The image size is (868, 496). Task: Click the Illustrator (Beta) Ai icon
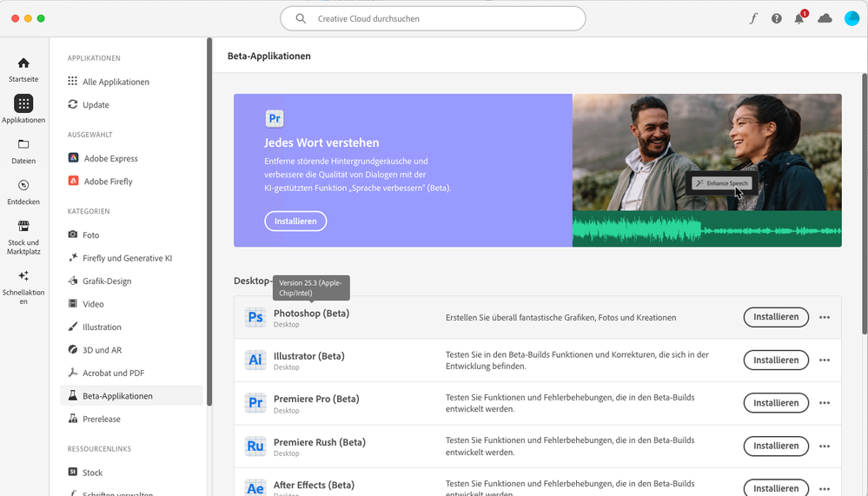pos(255,360)
